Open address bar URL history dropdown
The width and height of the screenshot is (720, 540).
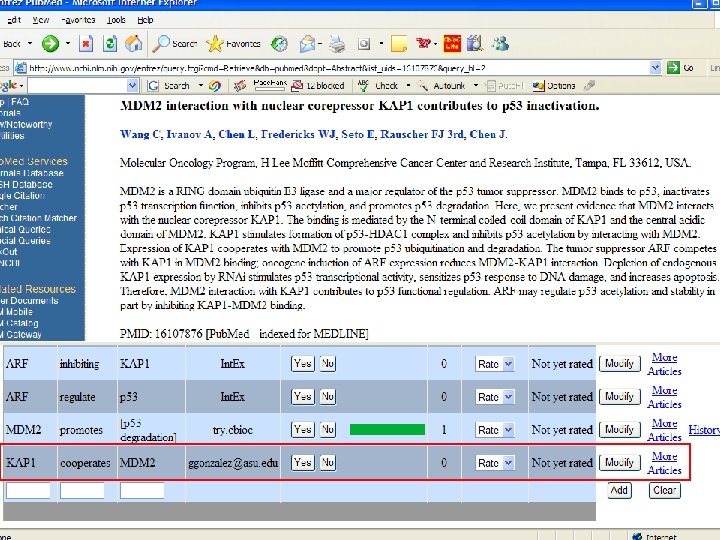click(655, 68)
